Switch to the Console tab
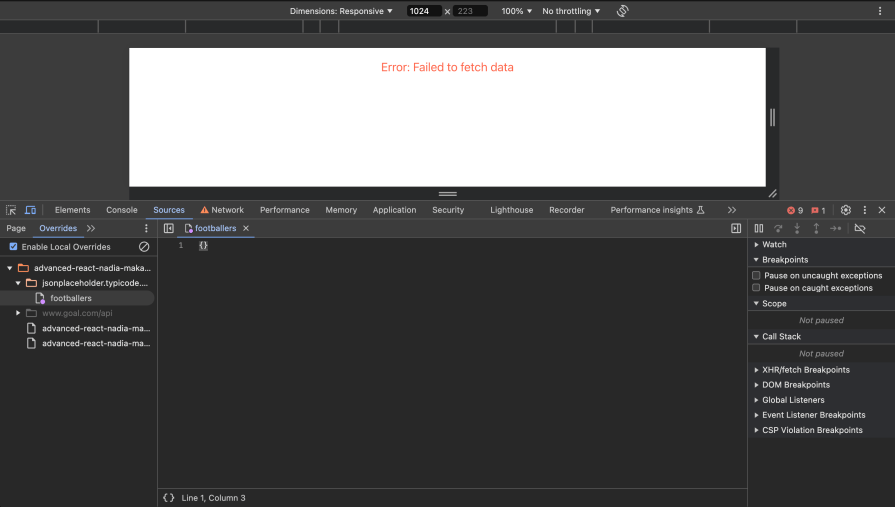895x507 pixels. pos(122,210)
